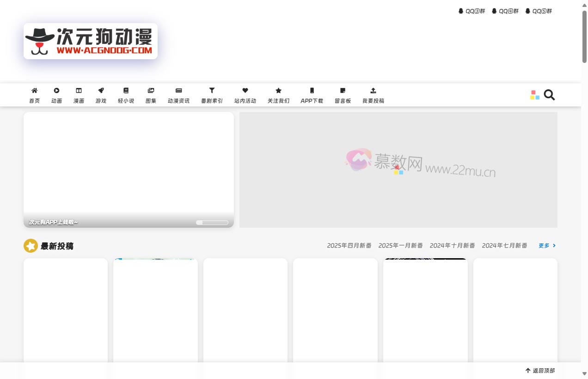Open the 更多 expander next to new anime tabs
This screenshot has height=379, width=588.
point(546,246)
